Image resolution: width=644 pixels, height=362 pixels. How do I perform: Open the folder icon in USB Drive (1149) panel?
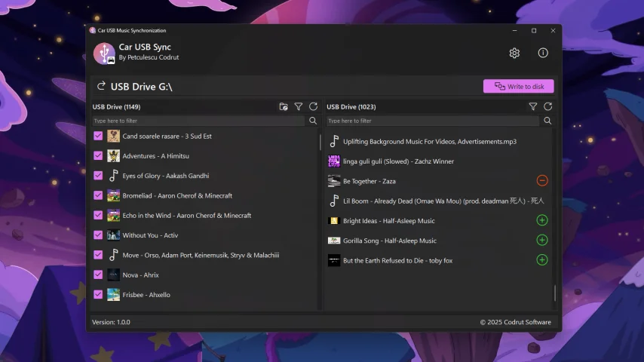284,107
